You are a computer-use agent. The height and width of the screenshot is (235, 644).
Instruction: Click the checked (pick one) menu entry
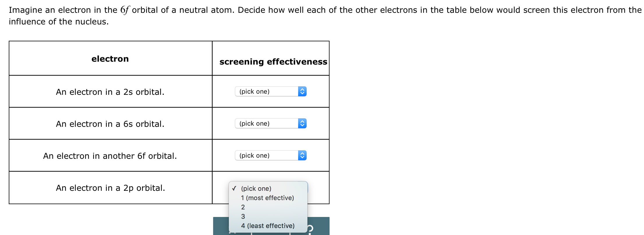(256, 188)
